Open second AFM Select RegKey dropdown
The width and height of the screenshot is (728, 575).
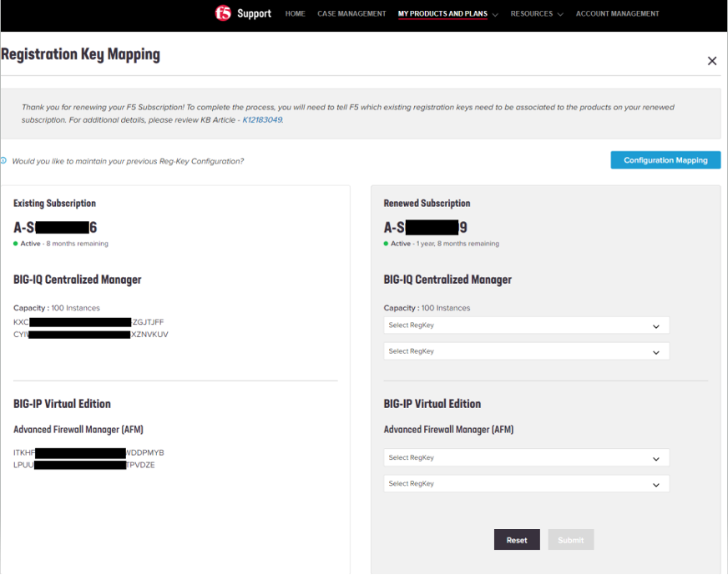(527, 483)
